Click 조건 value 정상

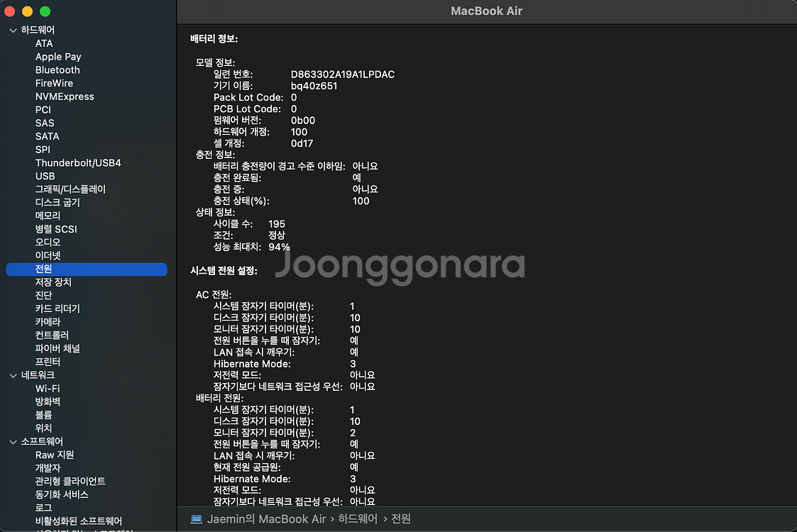click(277, 235)
